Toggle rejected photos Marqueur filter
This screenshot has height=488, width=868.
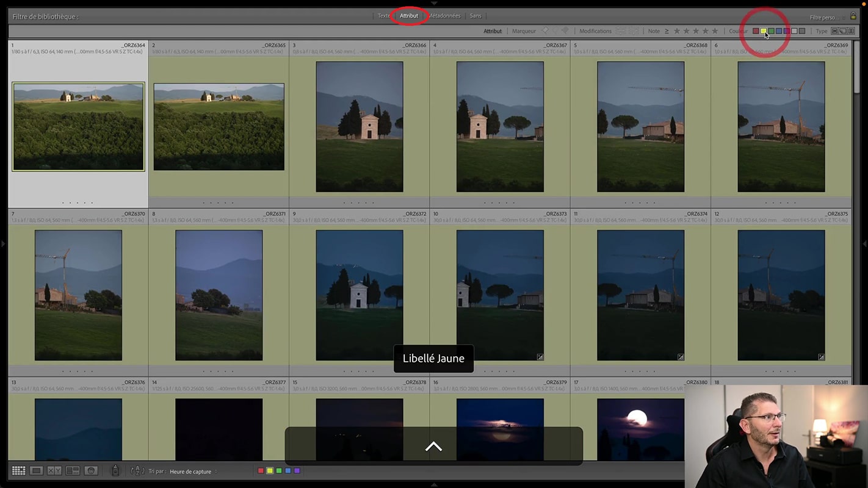tap(565, 30)
